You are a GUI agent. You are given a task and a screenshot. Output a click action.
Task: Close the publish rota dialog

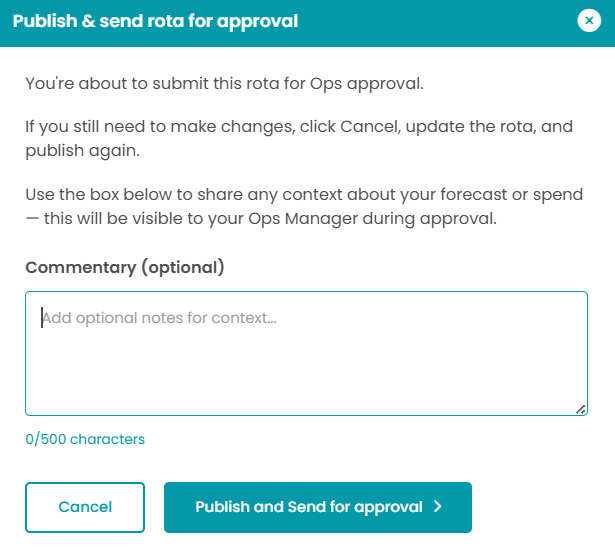pos(589,20)
